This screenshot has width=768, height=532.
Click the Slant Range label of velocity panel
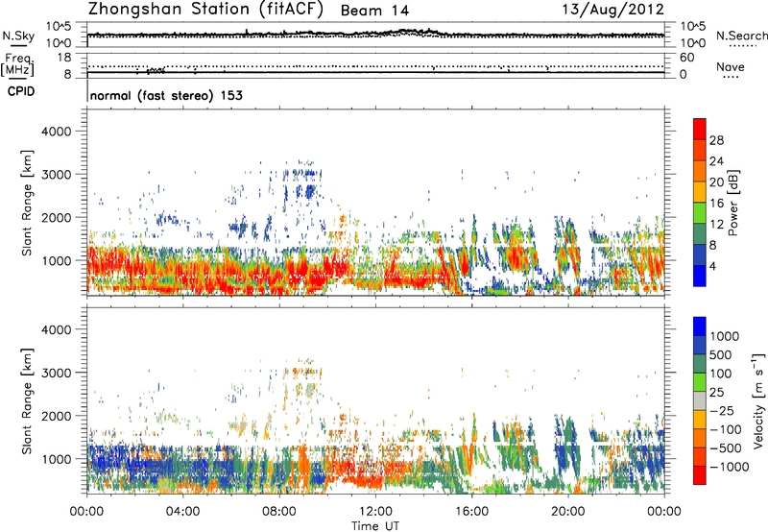click(x=27, y=401)
